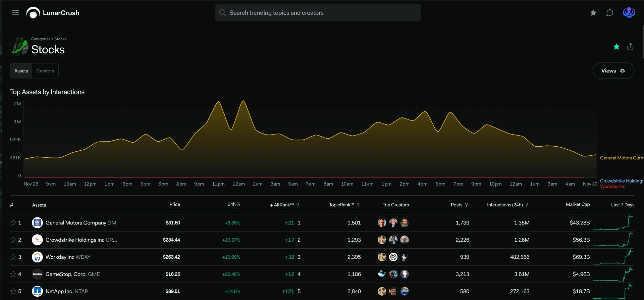Open the hamburger navigation menu
Screen dimensions: 644x300
(15, 13)
